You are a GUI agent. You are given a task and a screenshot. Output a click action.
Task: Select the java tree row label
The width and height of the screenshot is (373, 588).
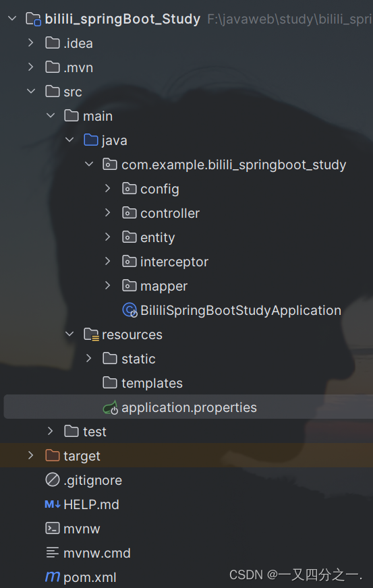[x=114, y=141]
